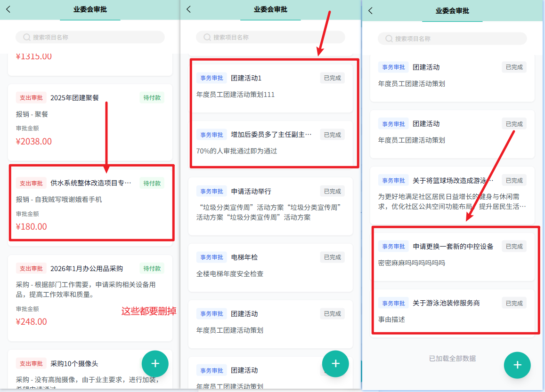Select the 申请活动举行 card

coord(270,205)
